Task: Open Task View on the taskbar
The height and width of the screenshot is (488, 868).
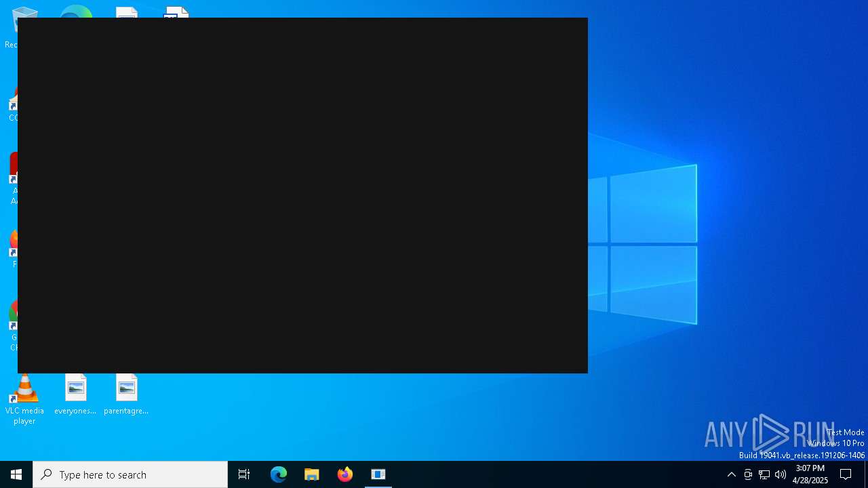Action: click(x=244, y=474)
